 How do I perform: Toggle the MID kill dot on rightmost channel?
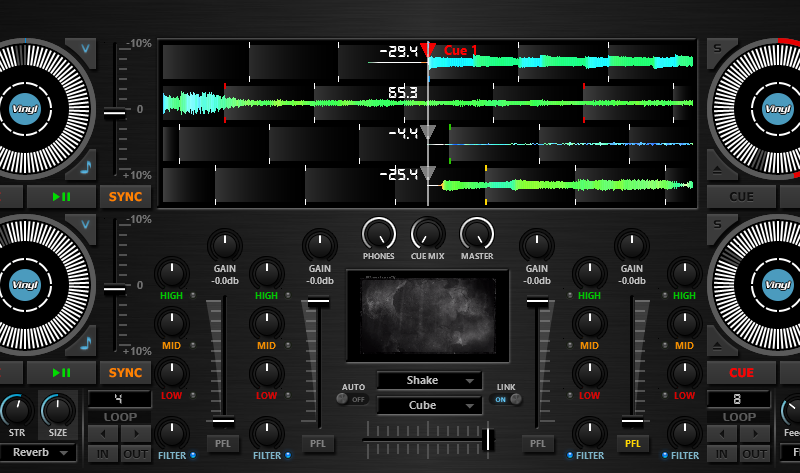tap(665, 345)
